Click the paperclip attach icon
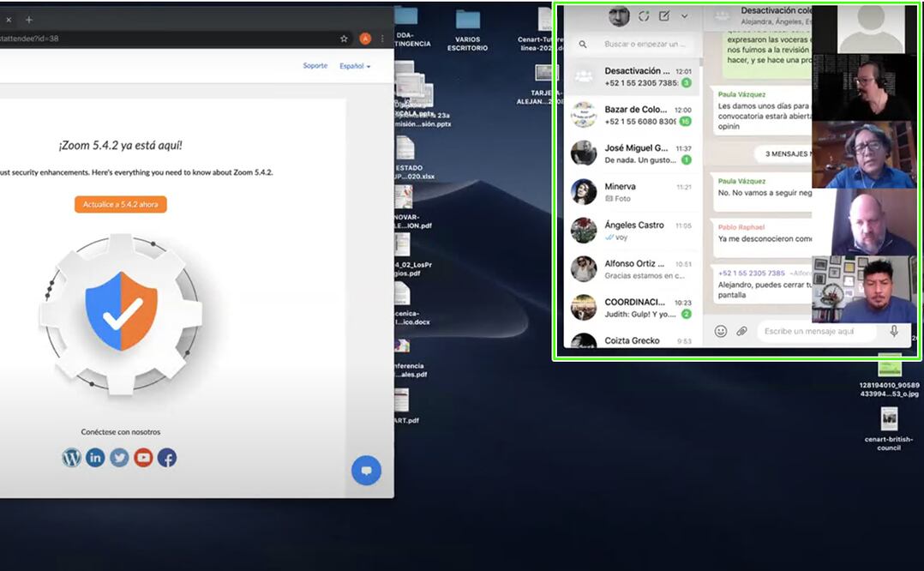Screen dimensions: 924x571 (742, 331)
